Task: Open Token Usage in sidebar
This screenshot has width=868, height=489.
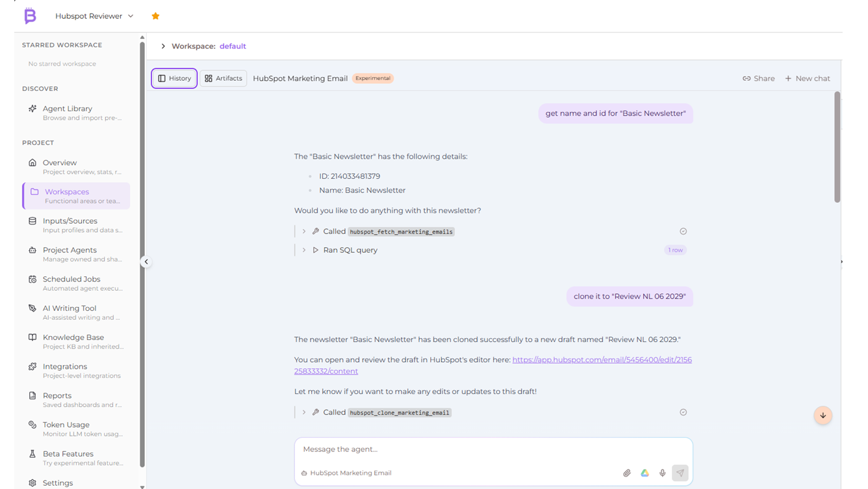Action: pyautogui.click(x=77, y=429)
